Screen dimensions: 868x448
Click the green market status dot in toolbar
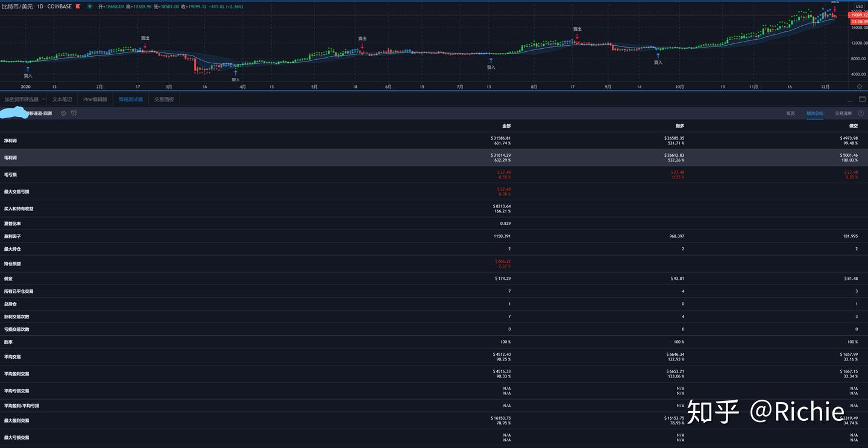(x=90, y=6)
